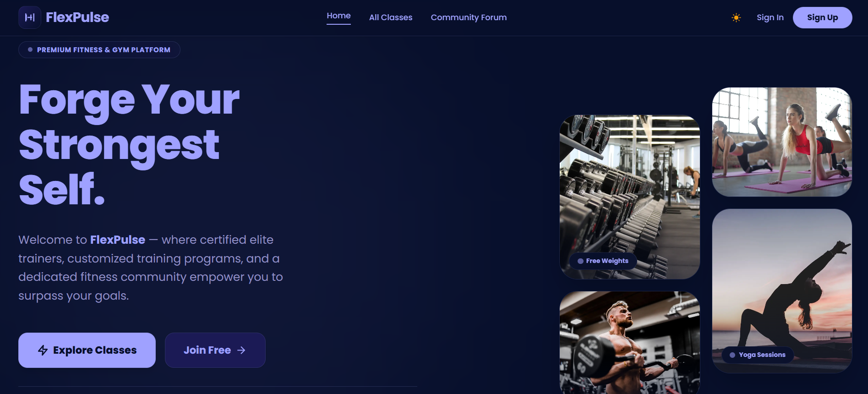Screen dimensions: 868x394
Task: Toggle light mode with the sun icon
Action: [736, 17]
